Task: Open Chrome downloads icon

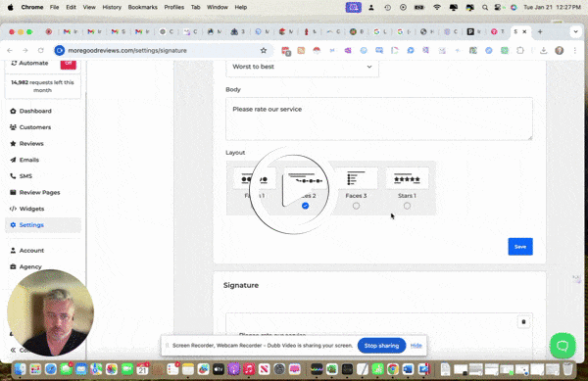Action: 543,51
